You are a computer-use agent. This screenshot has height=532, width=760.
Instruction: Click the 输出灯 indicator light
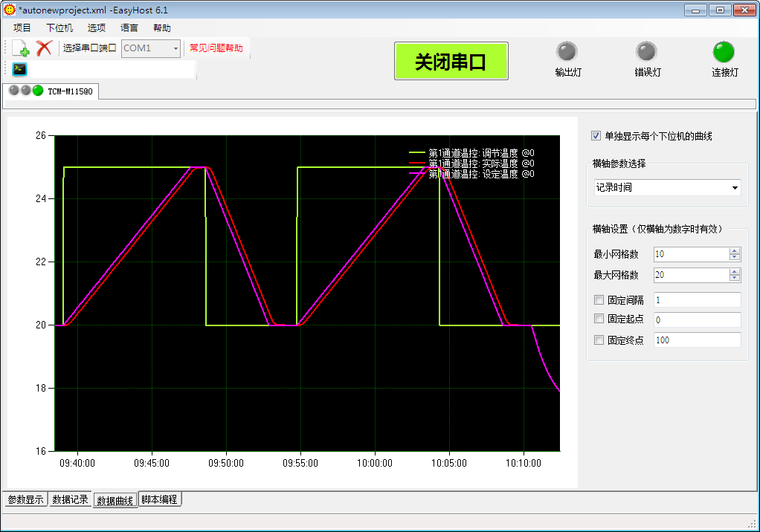[x=567, y=52]
